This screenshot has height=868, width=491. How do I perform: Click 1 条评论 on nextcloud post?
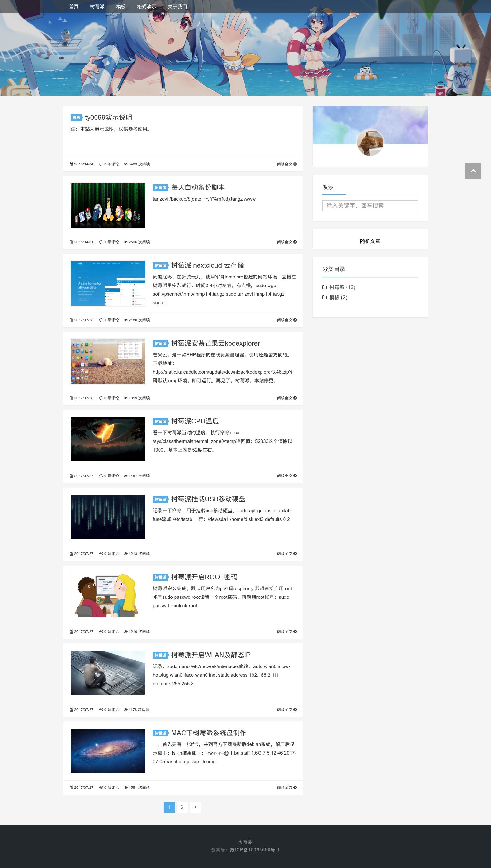pos(109,320)
